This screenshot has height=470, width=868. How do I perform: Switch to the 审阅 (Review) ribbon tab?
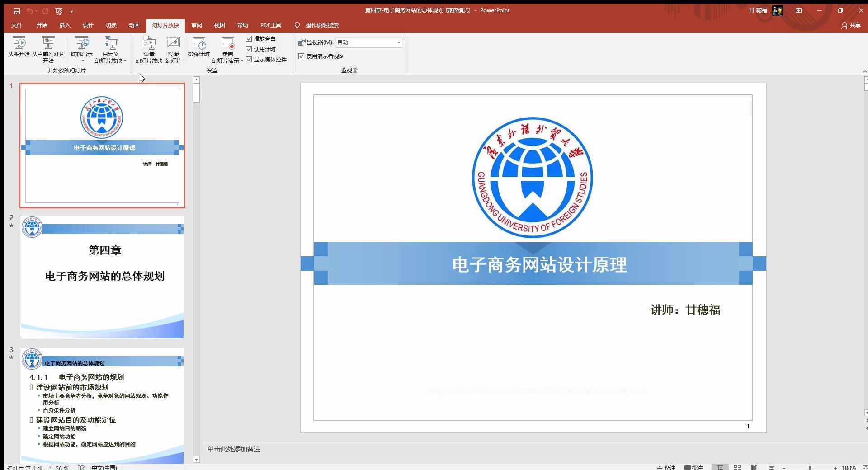[197, 25]
